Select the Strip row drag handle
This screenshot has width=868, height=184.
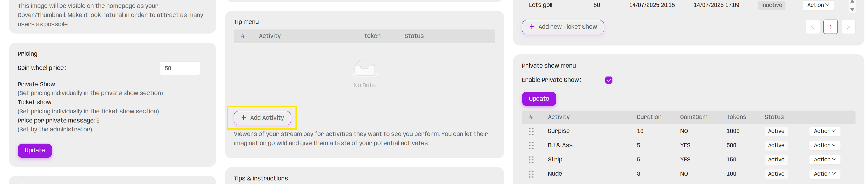coord(531,160)
